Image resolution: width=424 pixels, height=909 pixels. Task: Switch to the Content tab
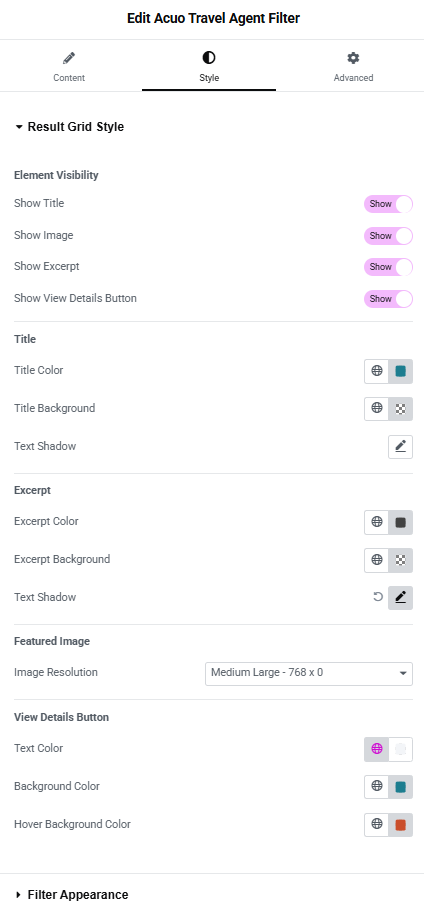tap(69, 67)
